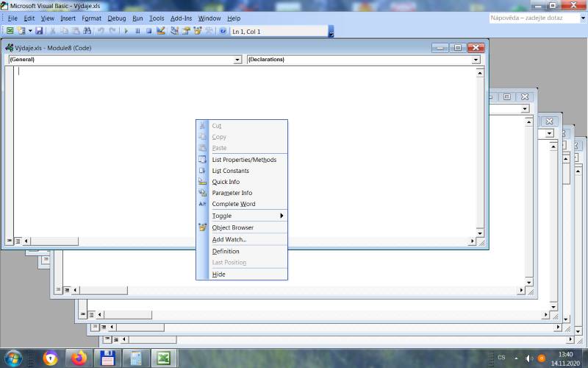The height and width of the screenshot is (368, 588).
Task: Click the Cut scissors icon in the toolbar
Action: click(53, 31)
